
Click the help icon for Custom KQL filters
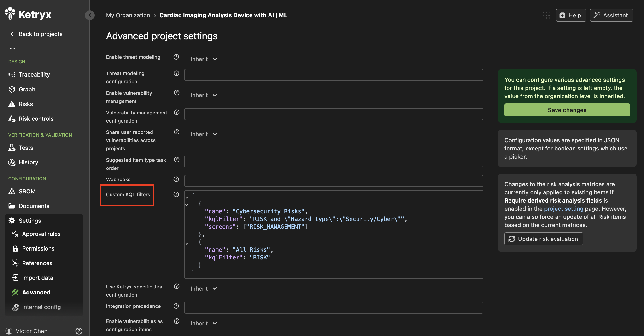(x=176, y=194)
